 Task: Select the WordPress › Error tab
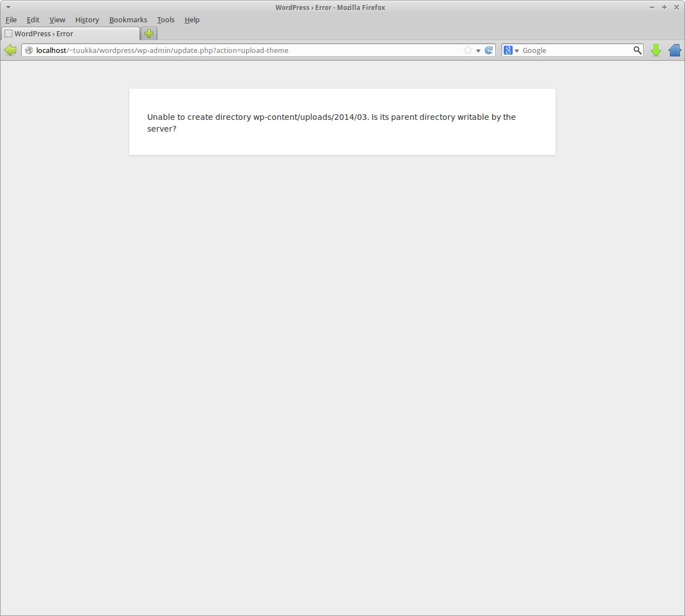coord(70,33)
